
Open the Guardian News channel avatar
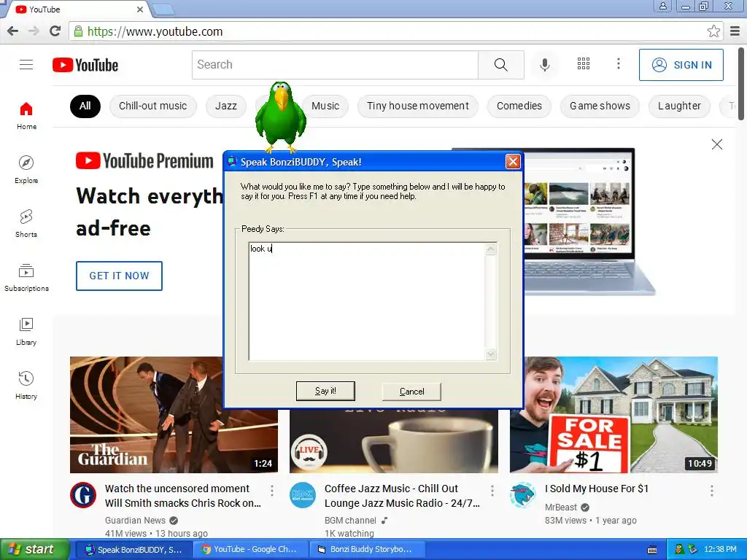pyautogui.click(x=83, y=495)
